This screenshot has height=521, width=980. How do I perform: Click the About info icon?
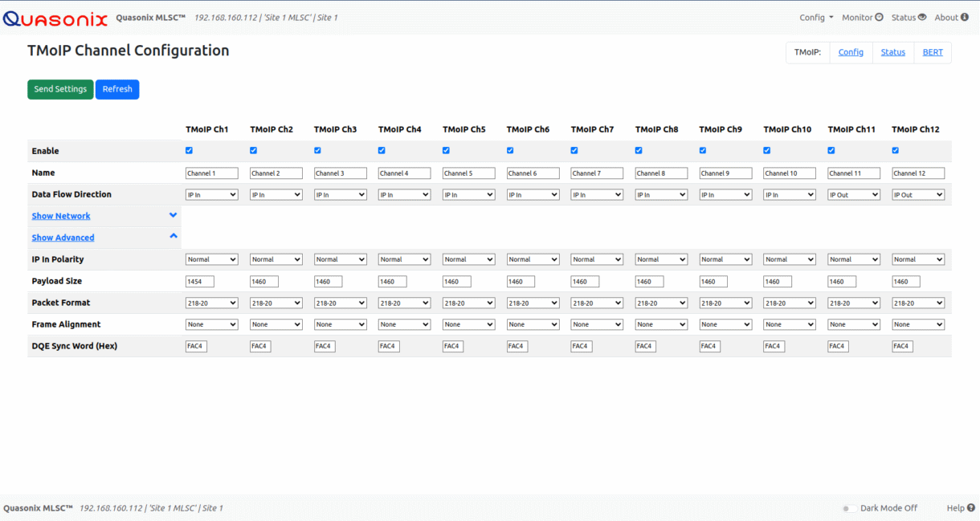coord(964,17)
